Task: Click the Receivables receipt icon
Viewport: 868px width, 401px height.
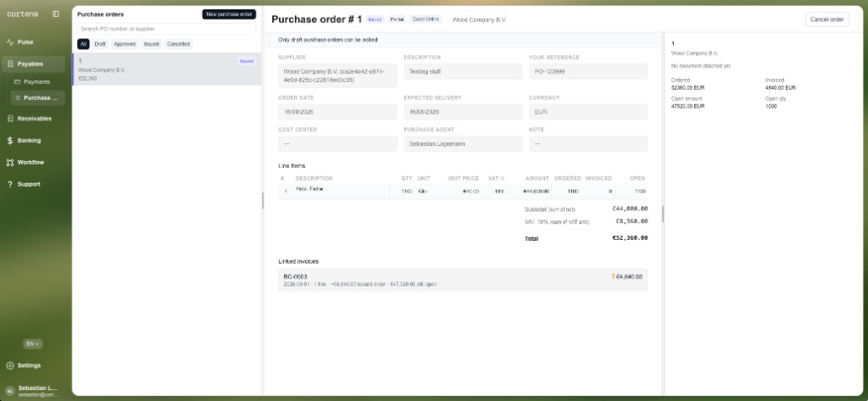Action: [x=10, y=119]
